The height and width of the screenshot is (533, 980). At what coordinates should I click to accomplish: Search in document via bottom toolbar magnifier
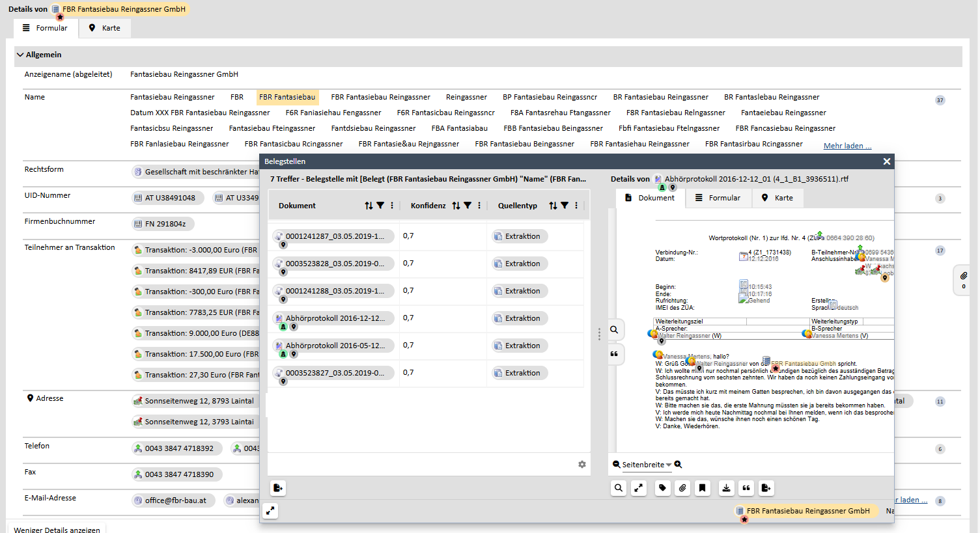click(x=619, y=488)
